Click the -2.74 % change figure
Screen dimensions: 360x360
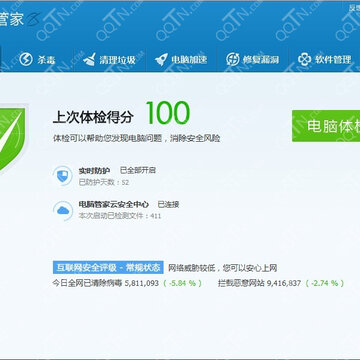[325, 283]
